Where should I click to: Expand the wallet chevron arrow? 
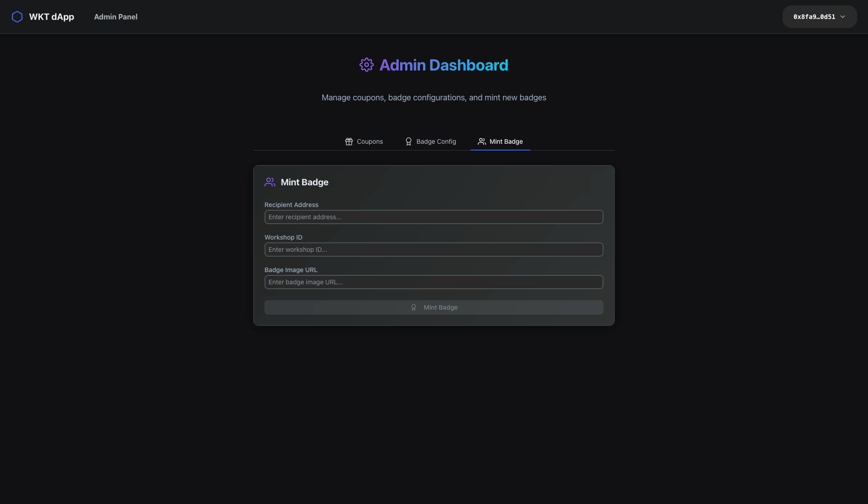[843, 17]
